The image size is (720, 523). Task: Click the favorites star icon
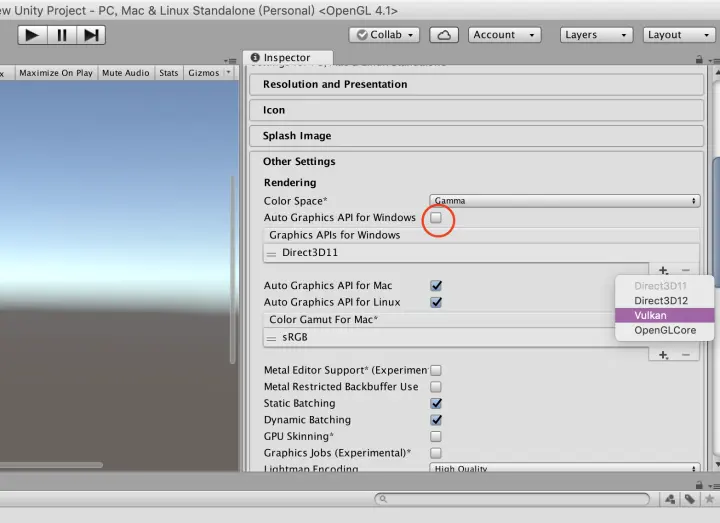pos(709,499)
